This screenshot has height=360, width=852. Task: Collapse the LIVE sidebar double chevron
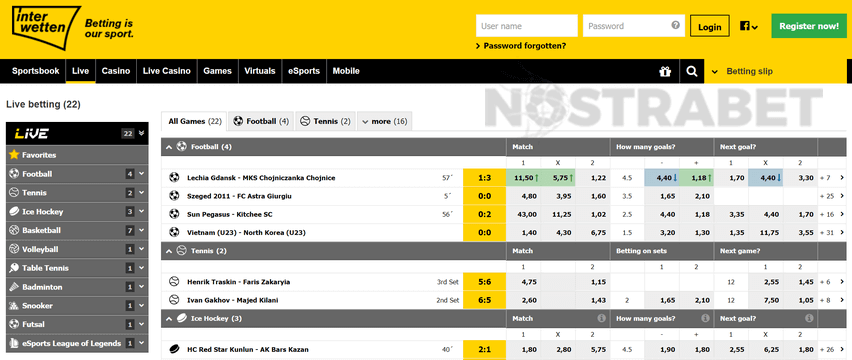(141, 133)
